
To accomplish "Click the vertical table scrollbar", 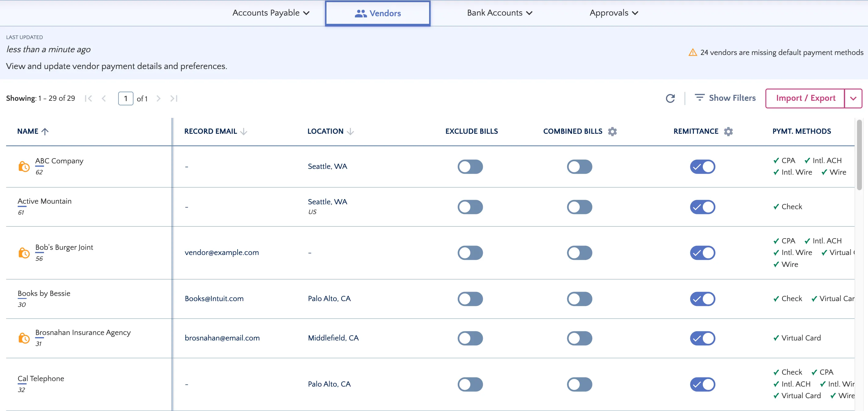I will 859,155.
